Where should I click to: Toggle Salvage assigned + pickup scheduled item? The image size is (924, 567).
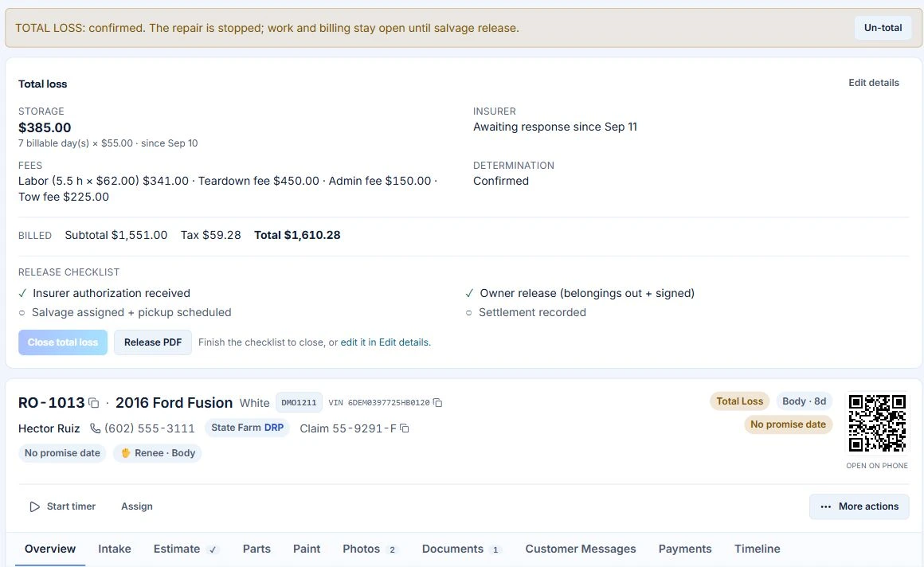[125, 312]
